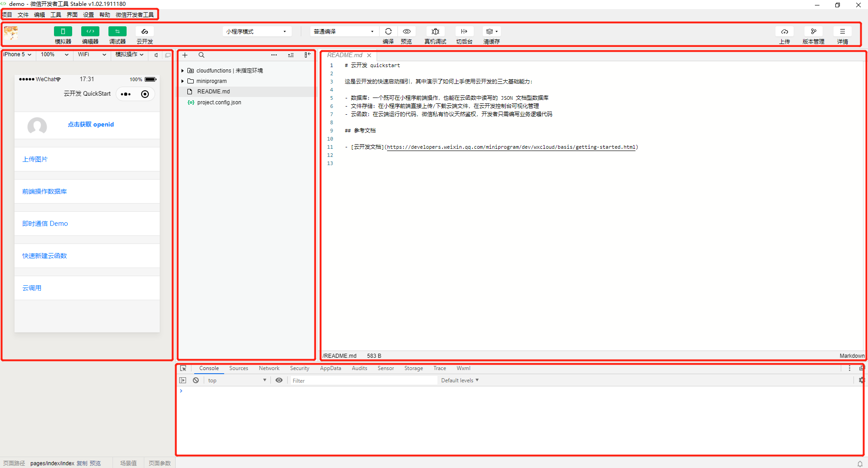This screenshot has width=868, height=468.
Task: Open console settings gear
Action: tap(861, 380)
